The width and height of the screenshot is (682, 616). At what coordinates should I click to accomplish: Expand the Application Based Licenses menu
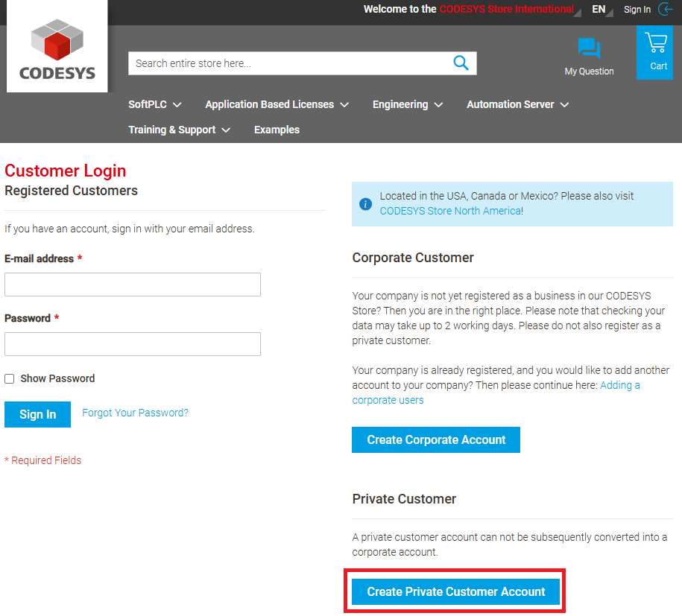pyautogui.click(x=277, y=104)
